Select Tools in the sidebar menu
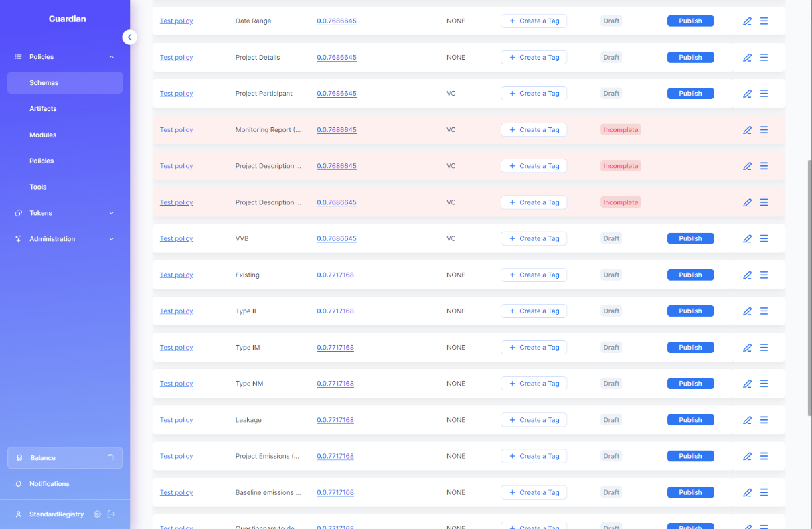Image resolution: width=812 pixels, height=529 pixels. (x=38, y=187)
